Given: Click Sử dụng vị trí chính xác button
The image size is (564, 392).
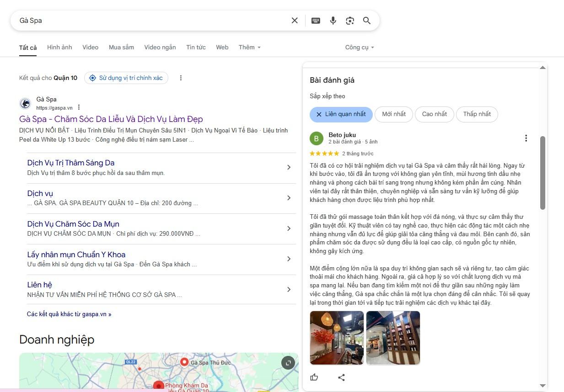Looking at the screenshot, I should pyautogui.click(x=126, y=78).
